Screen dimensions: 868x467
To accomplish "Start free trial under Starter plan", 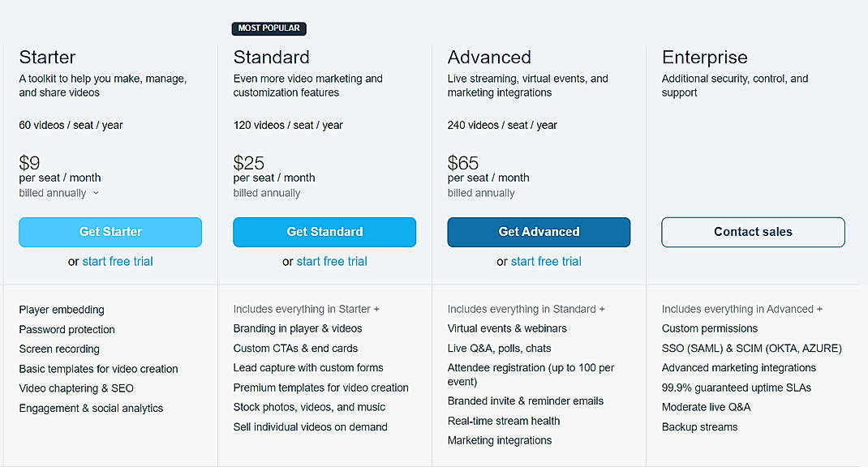I will [117, 261].
